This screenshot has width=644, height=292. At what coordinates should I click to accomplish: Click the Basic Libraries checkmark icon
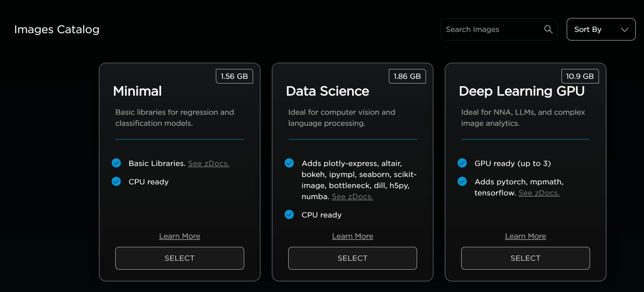click(116, 163)
